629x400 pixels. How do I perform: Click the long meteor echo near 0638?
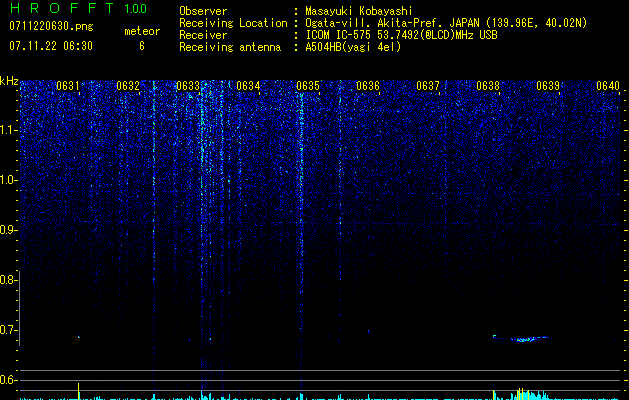(x=521, y=339)
